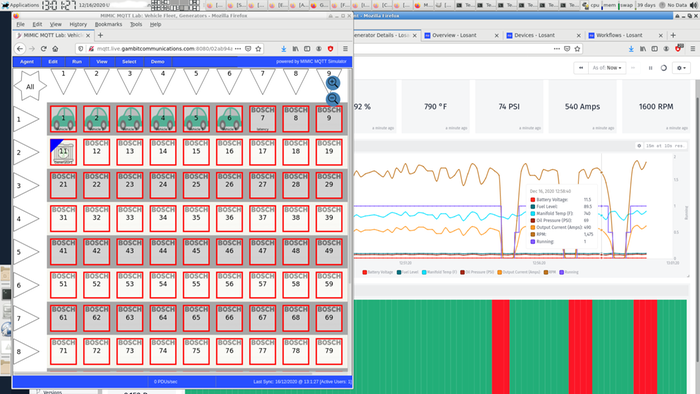The image size is (700, 394).
Task: Click the All star selector
Action: pyautogui.click(x=30, y=86)
